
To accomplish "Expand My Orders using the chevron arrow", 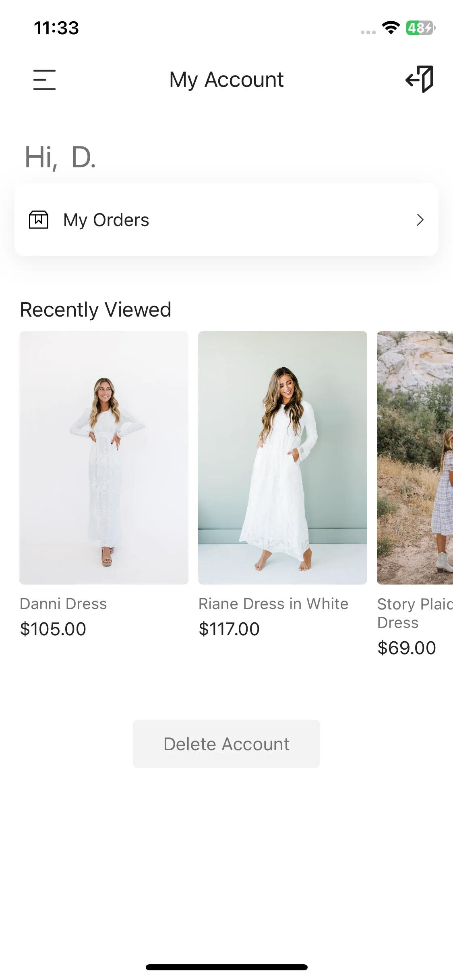I will click(x=420, y=220).
